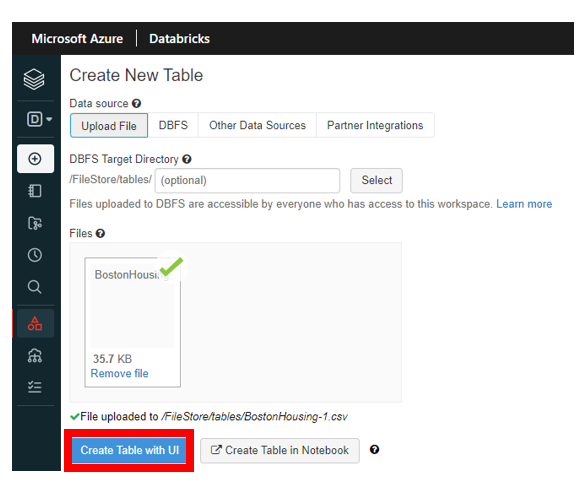Click Create Table in Notebook button
587x480 pixels.
pyautogui.click(x=280, y=450)
